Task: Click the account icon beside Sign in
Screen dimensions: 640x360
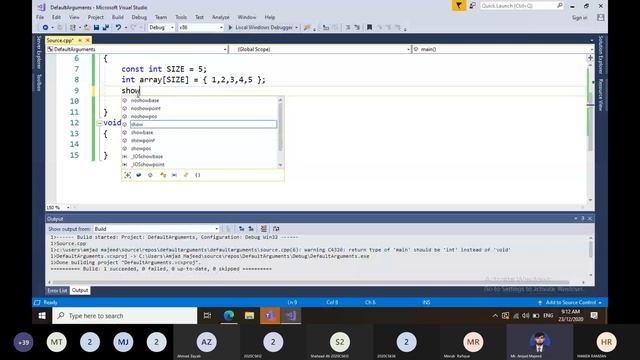Action: tap(600, 18)
